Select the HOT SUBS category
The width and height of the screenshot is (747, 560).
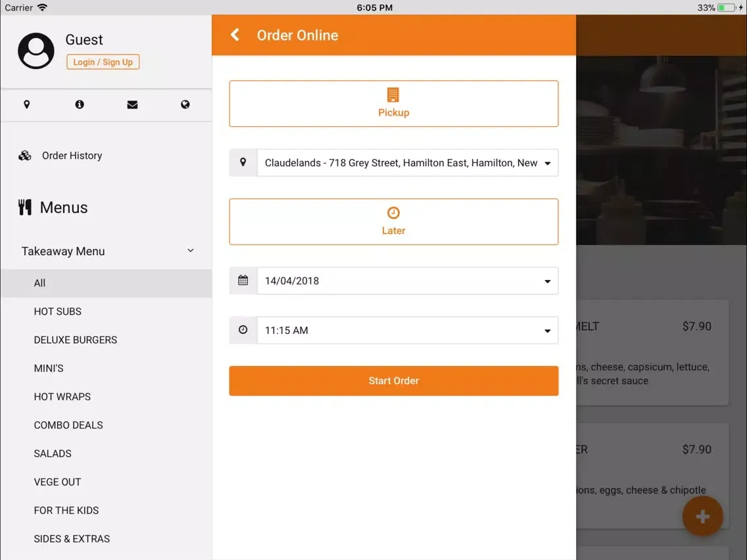pos(107,312)
